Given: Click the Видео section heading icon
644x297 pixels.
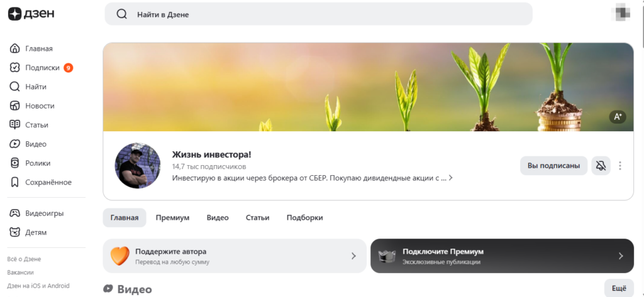Looking at the screenshot, I should [x=108, y=288].
